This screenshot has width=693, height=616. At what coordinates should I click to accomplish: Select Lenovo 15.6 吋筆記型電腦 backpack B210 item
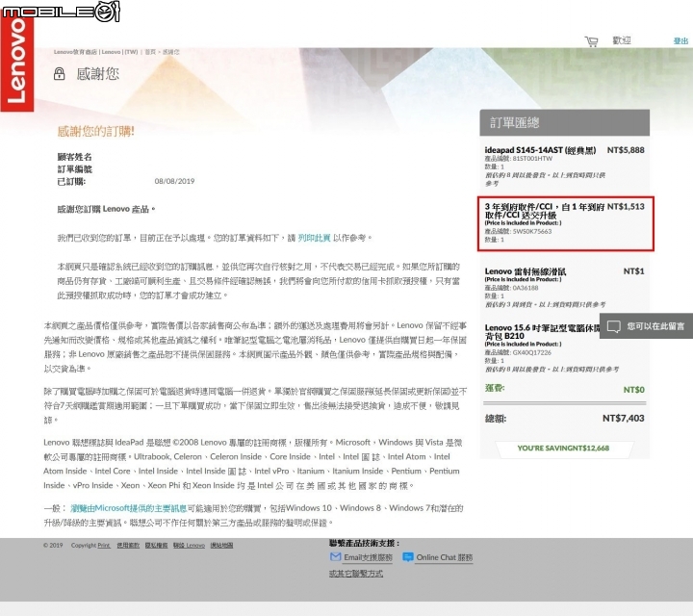point(542,332)
